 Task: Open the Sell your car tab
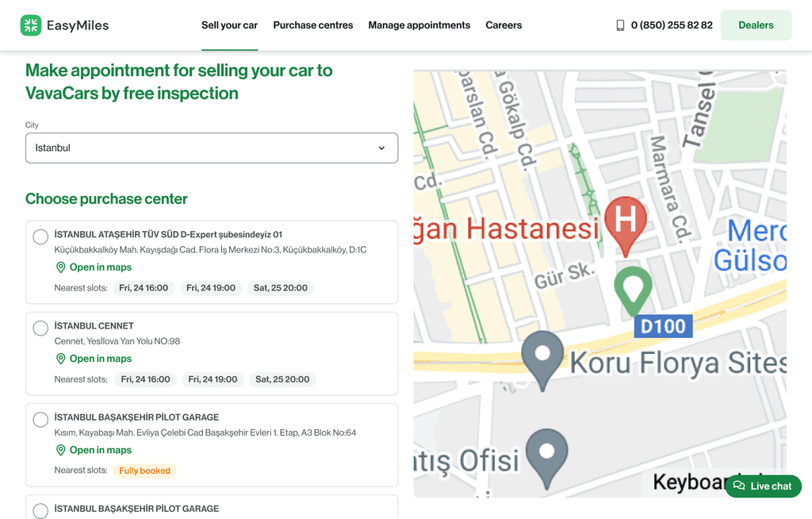[229, 25]
